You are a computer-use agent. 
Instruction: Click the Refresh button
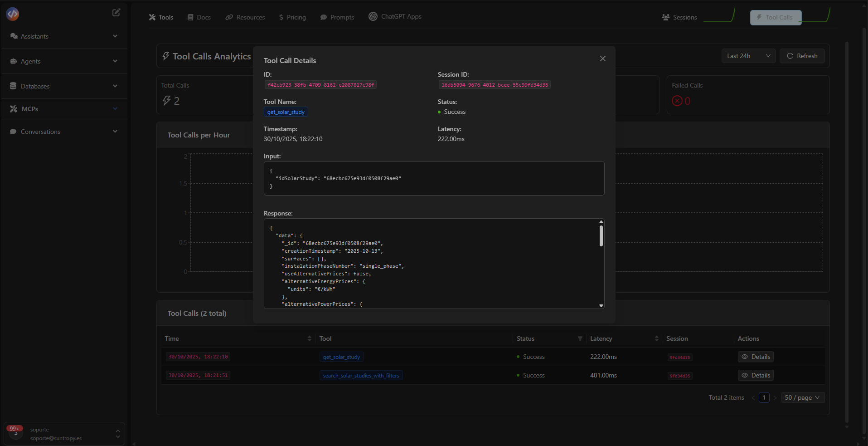point(802,56)
